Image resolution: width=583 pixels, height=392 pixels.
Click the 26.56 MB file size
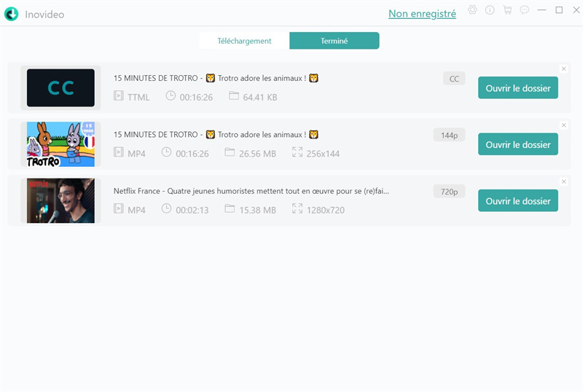point(257,154)
